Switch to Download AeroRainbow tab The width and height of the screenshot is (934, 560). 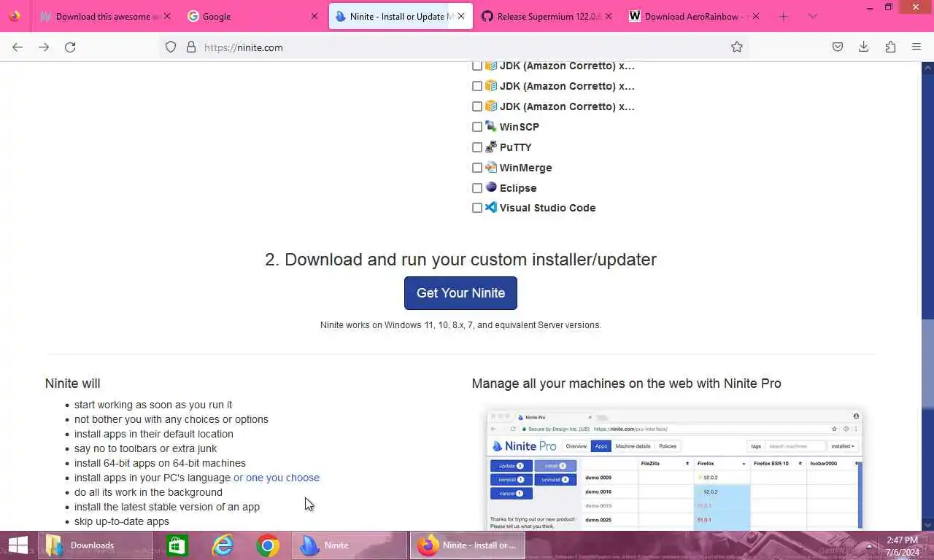coord(695,16)
